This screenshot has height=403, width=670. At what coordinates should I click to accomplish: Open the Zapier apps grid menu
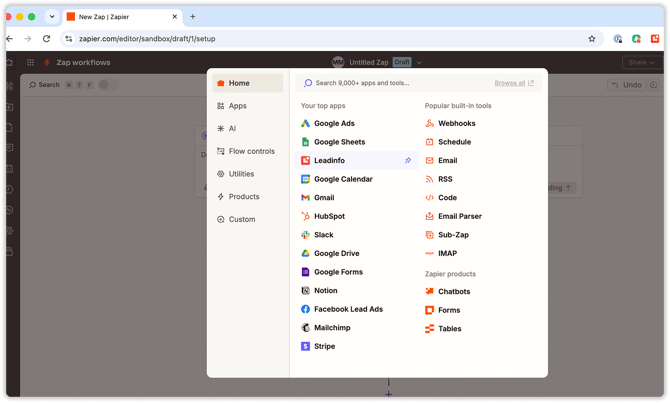click(30, 62)
